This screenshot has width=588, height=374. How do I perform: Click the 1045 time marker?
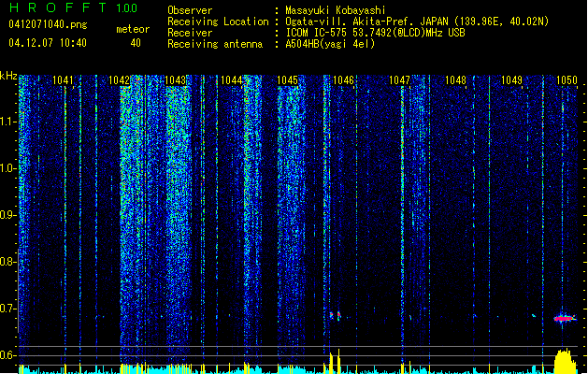(x=287, y=80)
